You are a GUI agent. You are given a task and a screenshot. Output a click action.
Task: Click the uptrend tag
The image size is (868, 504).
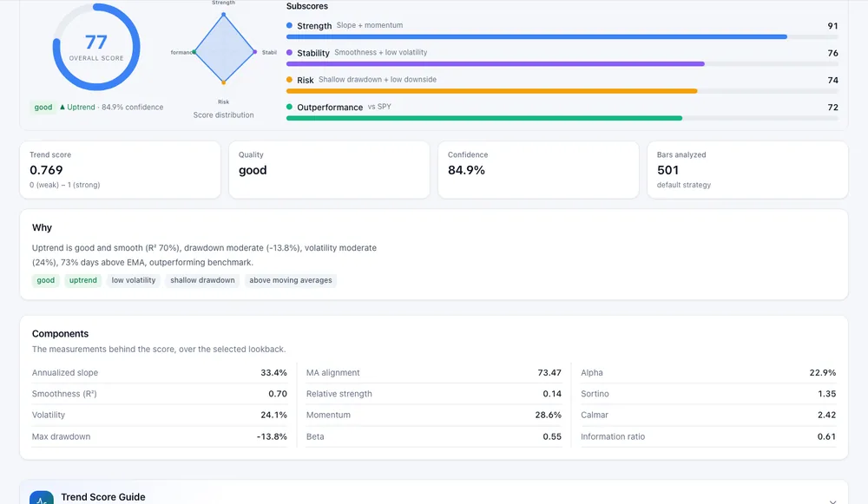click(83, 280)
